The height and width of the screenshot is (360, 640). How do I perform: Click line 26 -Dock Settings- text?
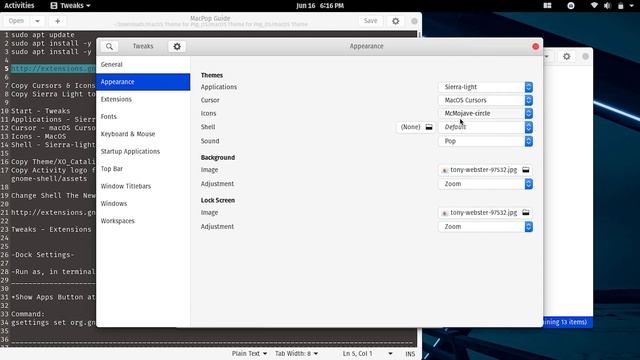(42, 255)
